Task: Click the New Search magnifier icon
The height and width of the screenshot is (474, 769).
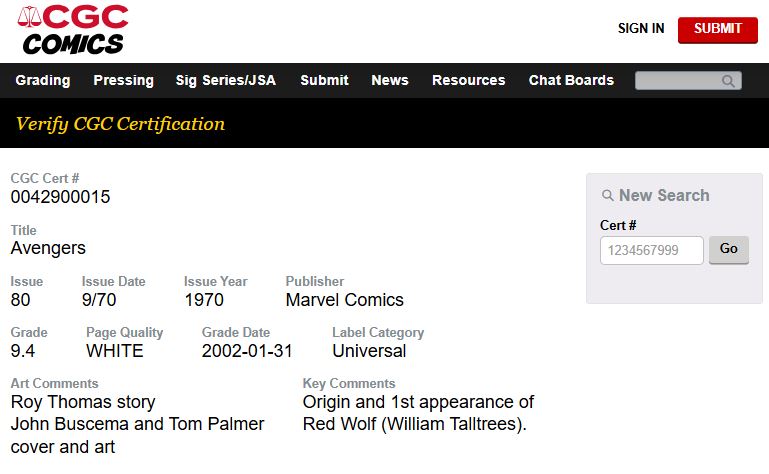Action: (607, 196)
